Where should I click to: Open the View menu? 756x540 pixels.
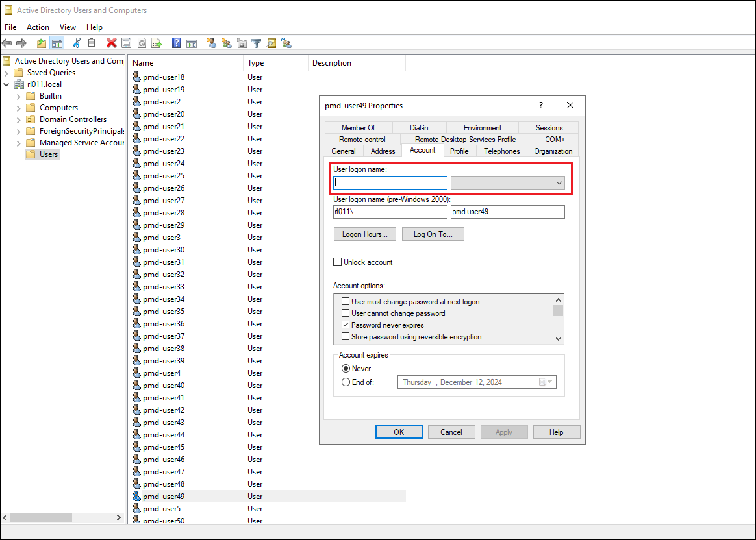[68, 27]
